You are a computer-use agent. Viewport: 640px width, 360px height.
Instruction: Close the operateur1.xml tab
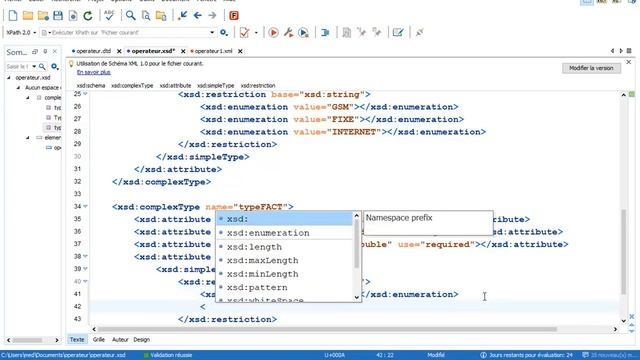pyautogui.click(x=240, y=51)
